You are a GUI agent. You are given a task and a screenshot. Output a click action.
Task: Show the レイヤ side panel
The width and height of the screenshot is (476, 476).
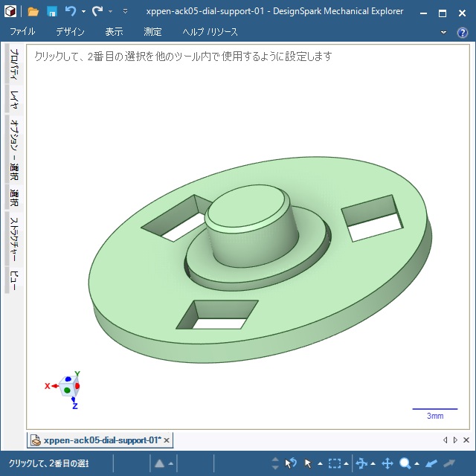pos(13,100)
